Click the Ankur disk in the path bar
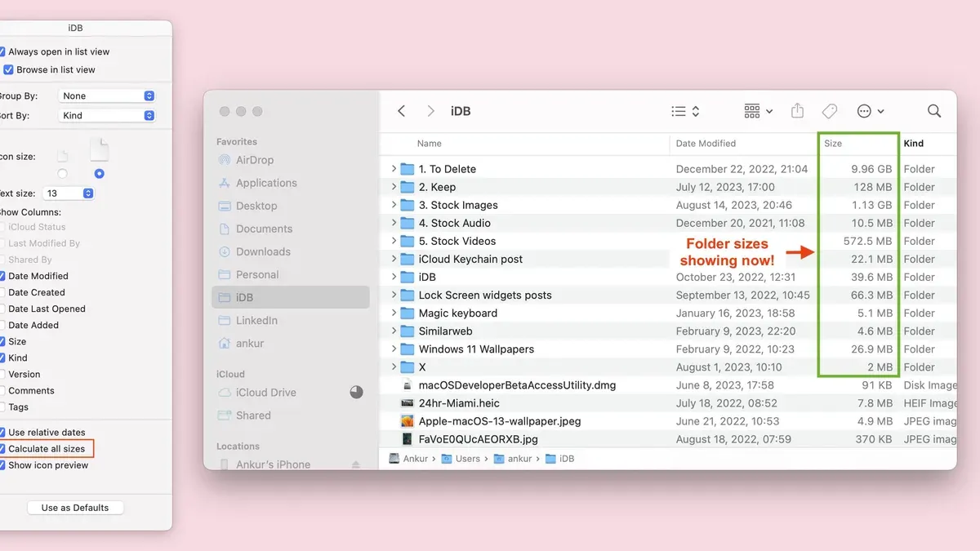980x551 pixels. click(408, 459)
